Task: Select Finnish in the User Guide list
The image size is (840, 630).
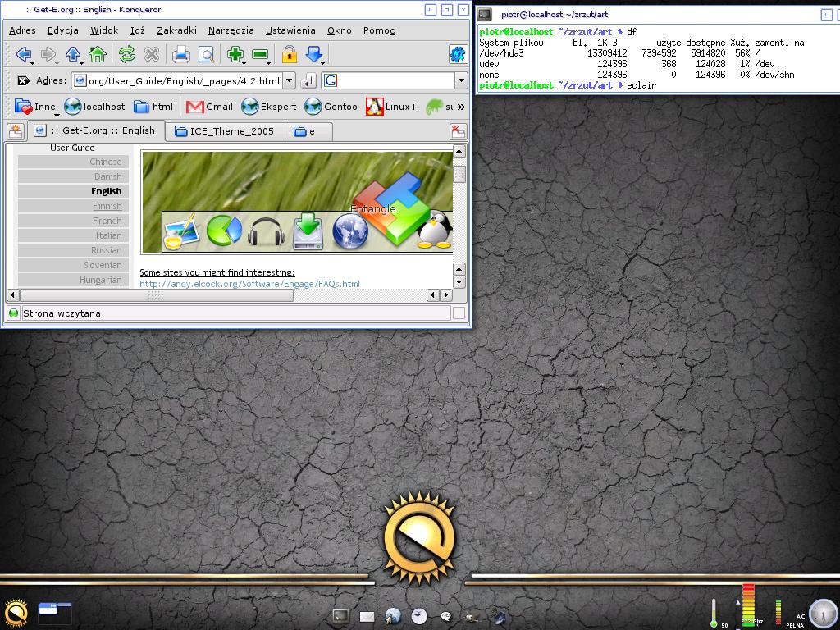Action: 107,206
